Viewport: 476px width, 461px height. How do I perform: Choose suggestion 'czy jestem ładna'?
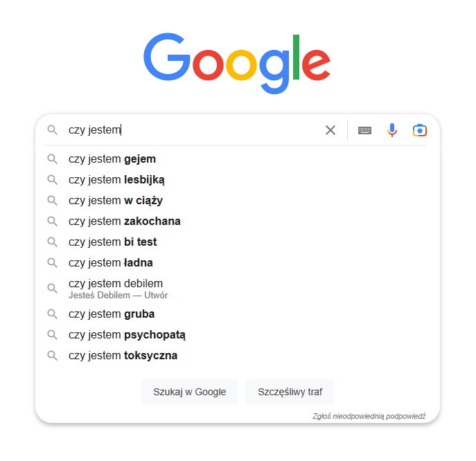click(x=111, y=263)
